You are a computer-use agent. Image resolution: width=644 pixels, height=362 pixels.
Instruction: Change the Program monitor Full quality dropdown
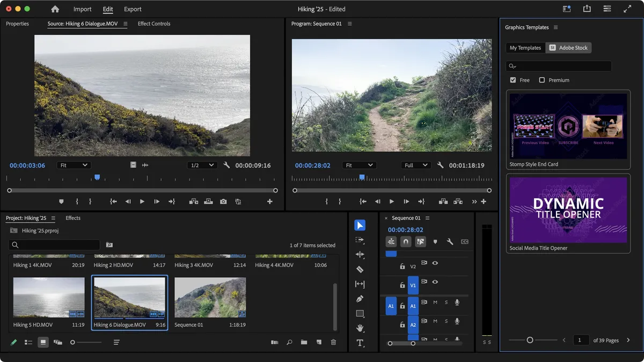pyautogui.click(x=416, y=165)
